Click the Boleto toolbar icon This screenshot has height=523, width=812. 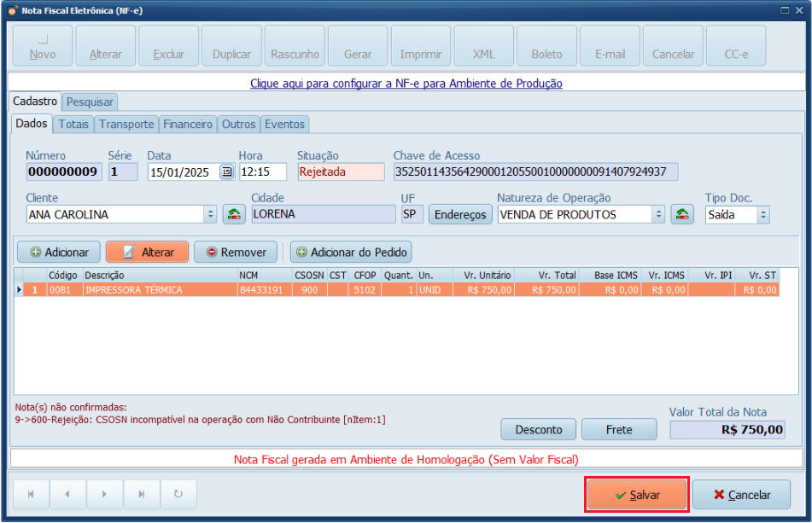546,48
